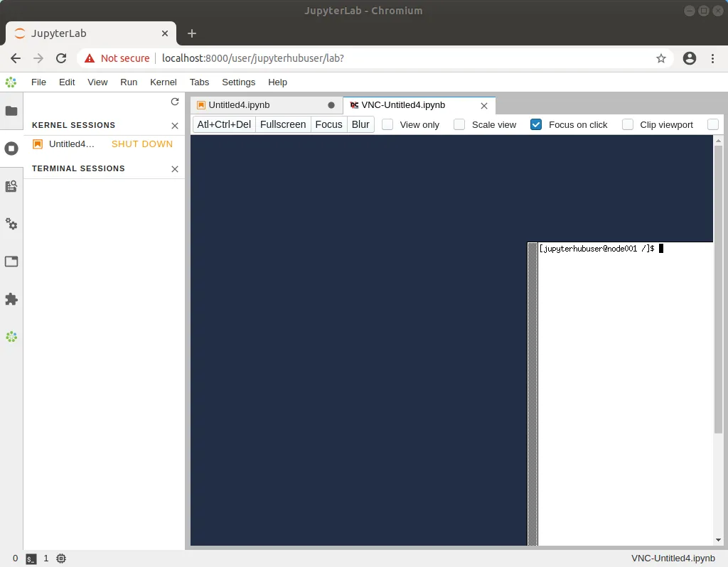Uncheck Focus on click checkbox
The height and width of the screenshot is (567, 728).
[x=536, y=125]
